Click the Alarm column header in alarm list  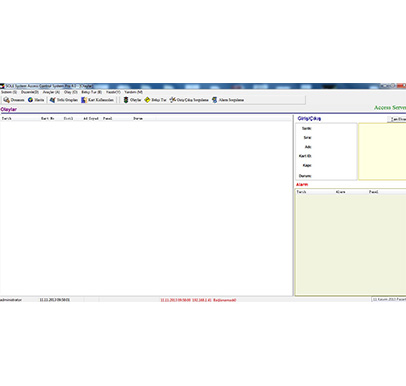click(340, 192)
